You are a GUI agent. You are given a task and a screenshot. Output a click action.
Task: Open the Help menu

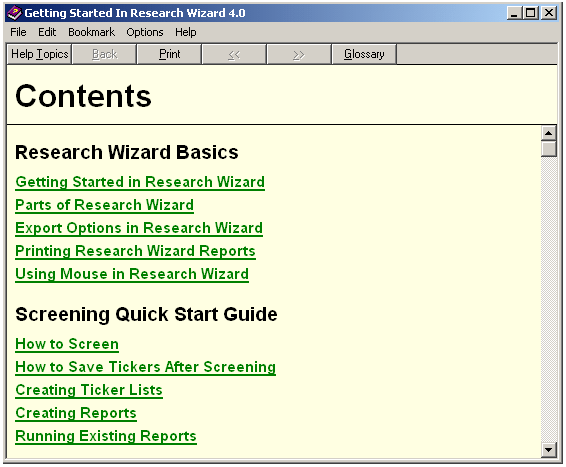coord(186,32)
